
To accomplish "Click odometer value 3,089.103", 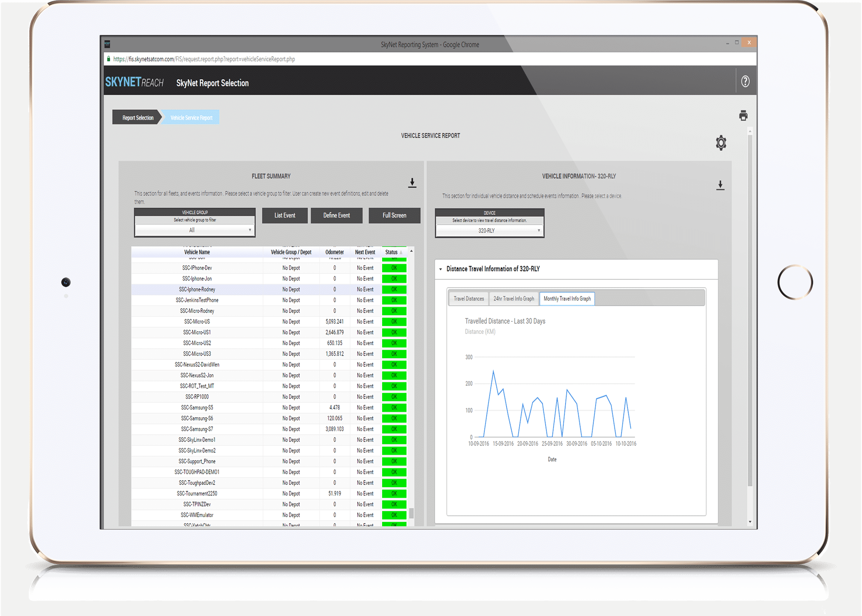I will pyautogui.click(x=334, y=429).
